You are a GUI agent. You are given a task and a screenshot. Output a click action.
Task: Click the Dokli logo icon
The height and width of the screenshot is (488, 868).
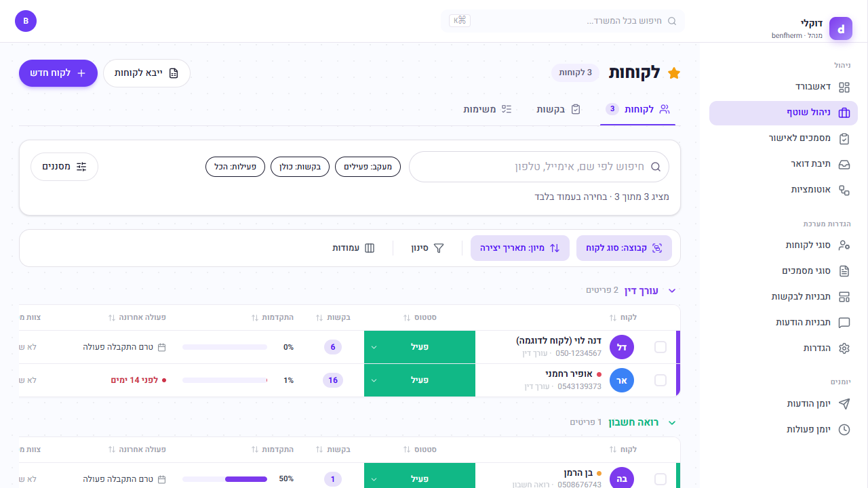coord(841,28)
